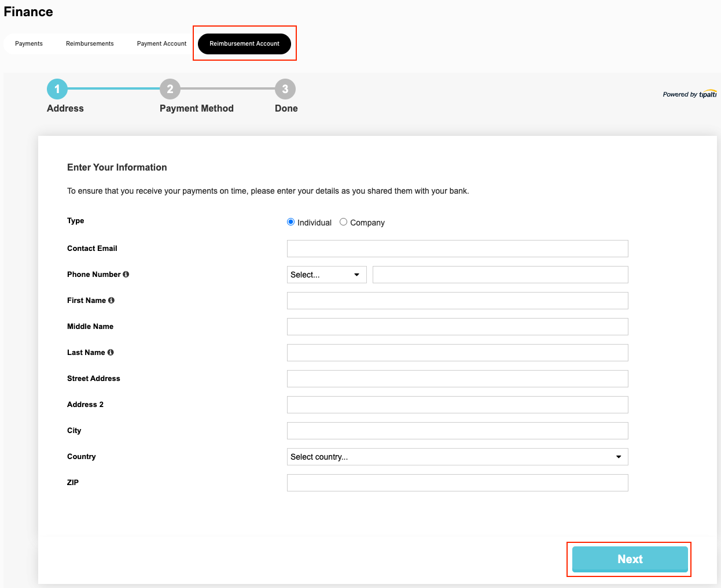The width and height of the screenshot is (721, 588).
Task: Click the step 1 Address circle
Action: 57,89
